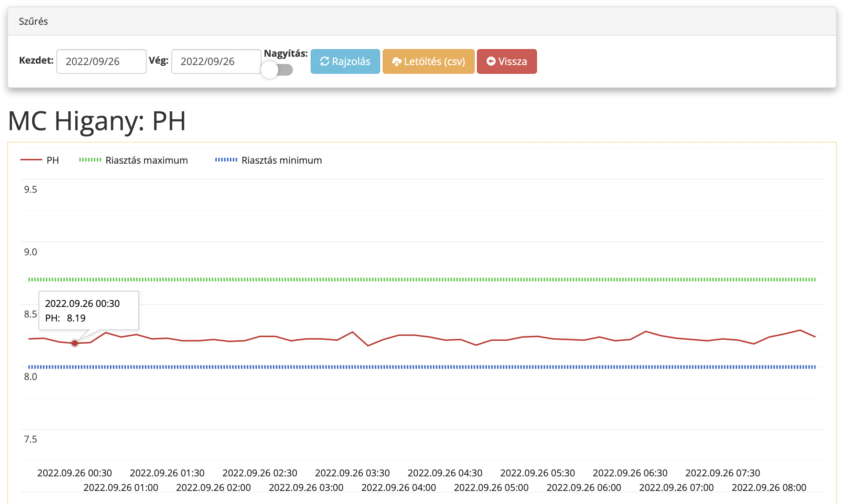This screenshot has width=844, height=504.
Task: Click the tooltip PH: 8.19 value
Action: click(65, 318)
